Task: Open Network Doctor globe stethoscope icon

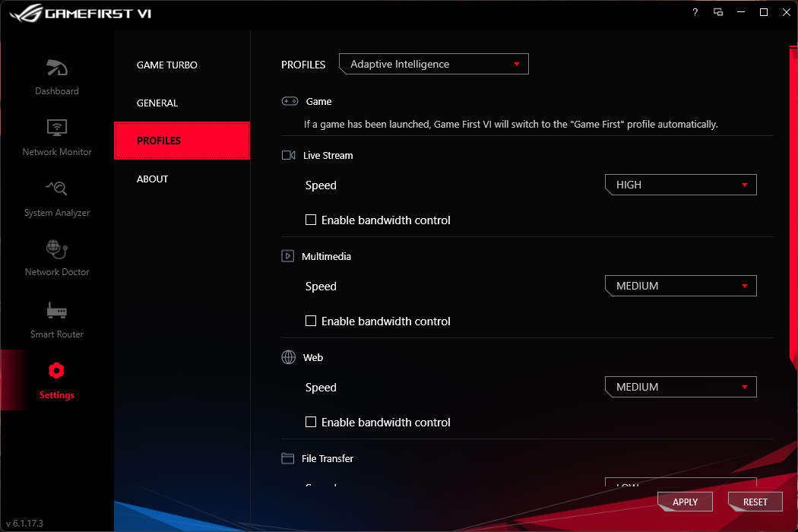Action: pyautogui.click(x=56, y=249)
